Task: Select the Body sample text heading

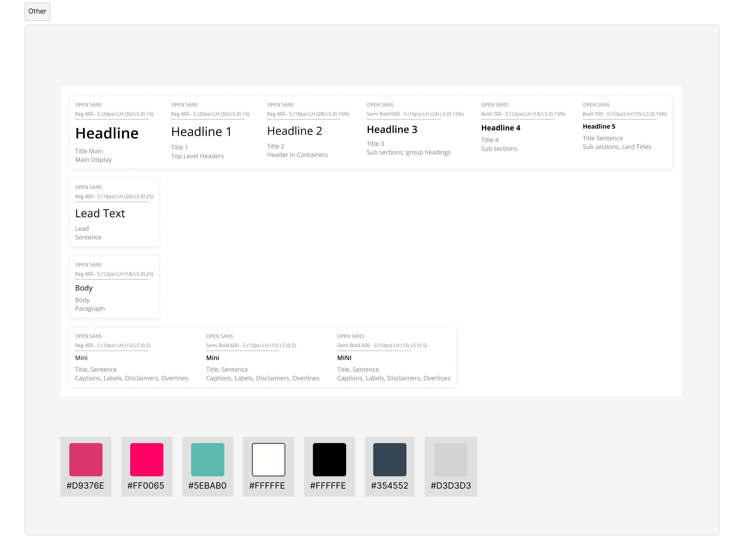Action: pos(84,288)
